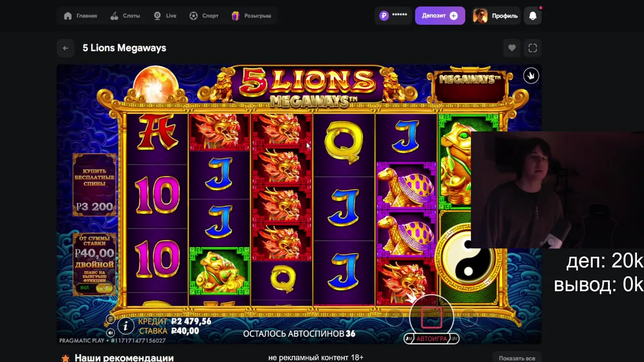This screenshot has height=362, width=644.
Task: Click Купить бесплатные спины for ₽3 200
Action: (95, 185)
